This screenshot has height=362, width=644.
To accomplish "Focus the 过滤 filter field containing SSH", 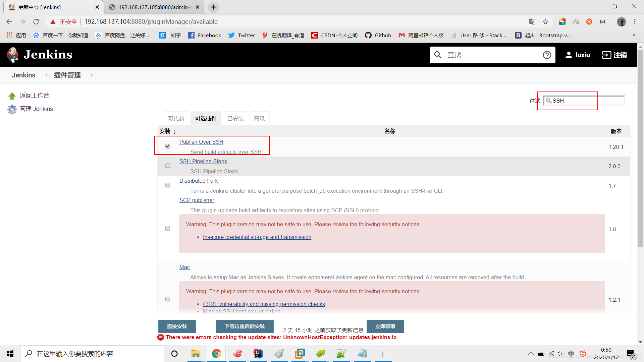I will (x=584, y=101).
